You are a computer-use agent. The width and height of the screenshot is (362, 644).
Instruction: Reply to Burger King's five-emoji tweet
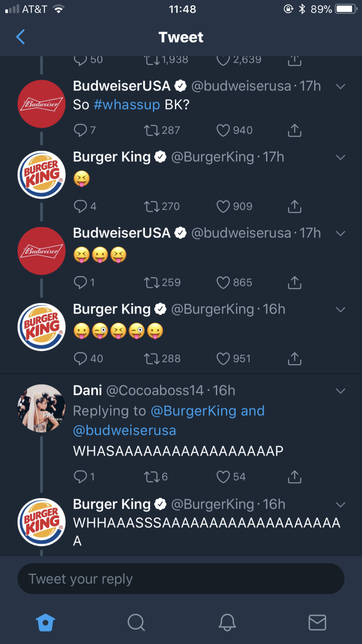(80, 359)
